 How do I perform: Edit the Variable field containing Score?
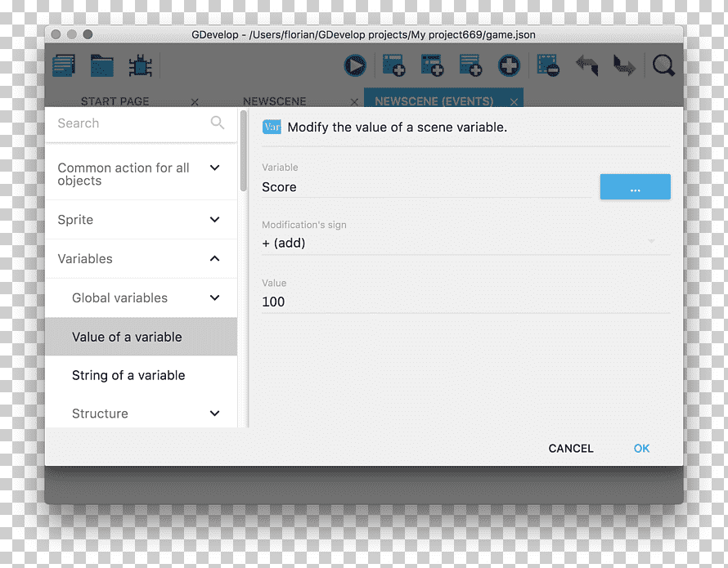coord(427,187)
